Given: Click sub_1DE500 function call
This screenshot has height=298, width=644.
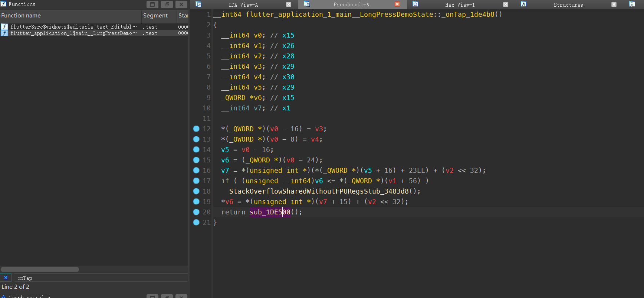Looking at the screenshot, I should 270,212.
